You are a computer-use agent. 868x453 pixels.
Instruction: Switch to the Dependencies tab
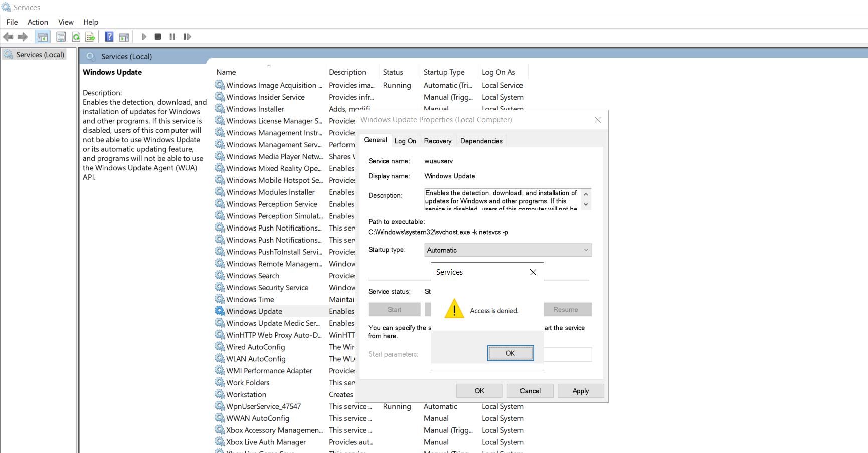(481, 141)
